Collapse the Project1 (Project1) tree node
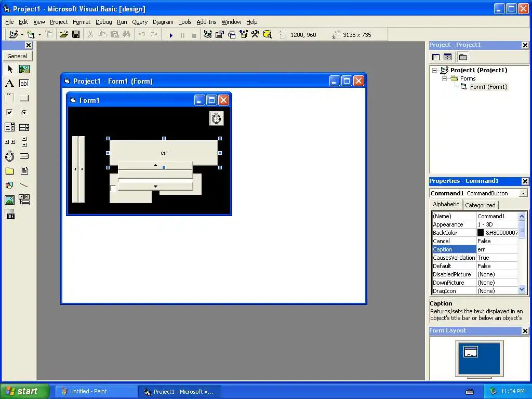The height and width of the screenshot is (399, 532). click(435, 71)
